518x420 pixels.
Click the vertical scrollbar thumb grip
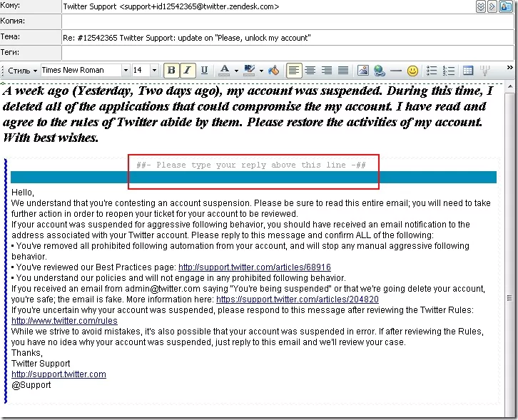tap(509, 298)
